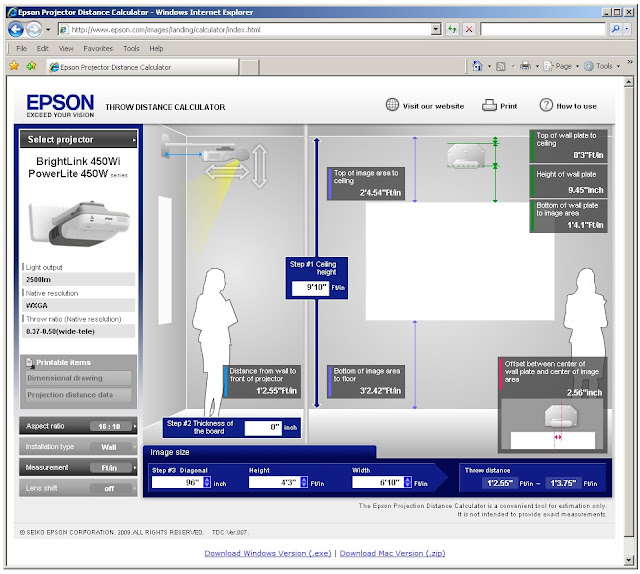Click the red Stop loading icon
The width and height of the screenshot is (640, 574).
469,29
